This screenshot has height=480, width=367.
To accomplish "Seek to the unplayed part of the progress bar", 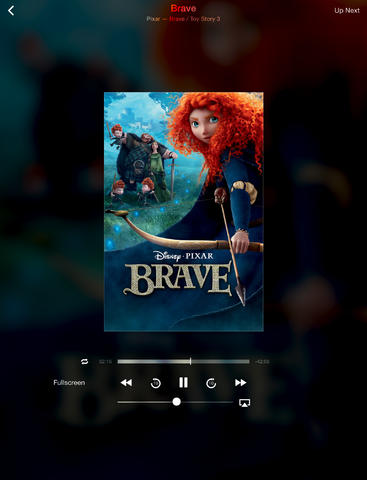I will [220, 361].
